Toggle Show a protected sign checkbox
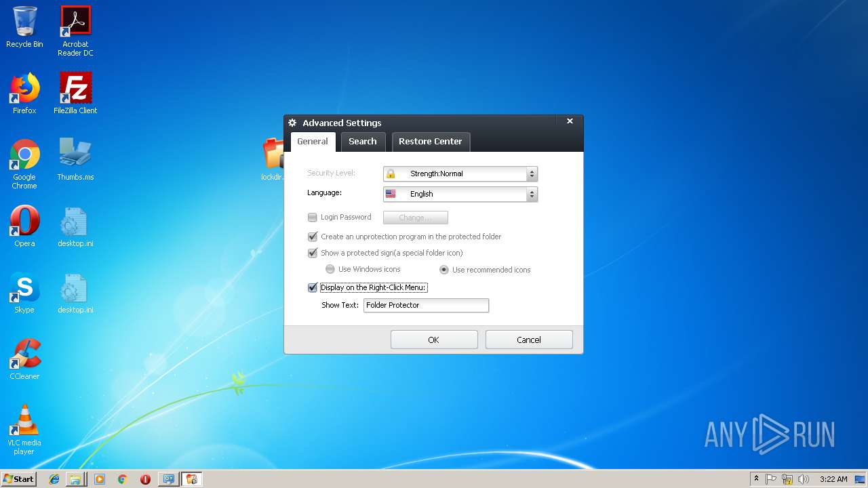The height and width of the screenshot is (488, 868). tap(313, 253)
